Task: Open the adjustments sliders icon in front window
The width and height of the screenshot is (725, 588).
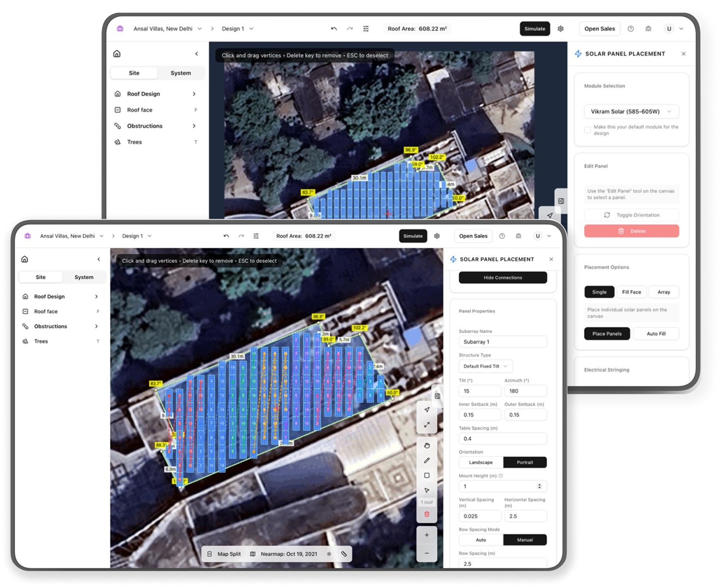Action: pyautogui.click(x=256, y=236)
